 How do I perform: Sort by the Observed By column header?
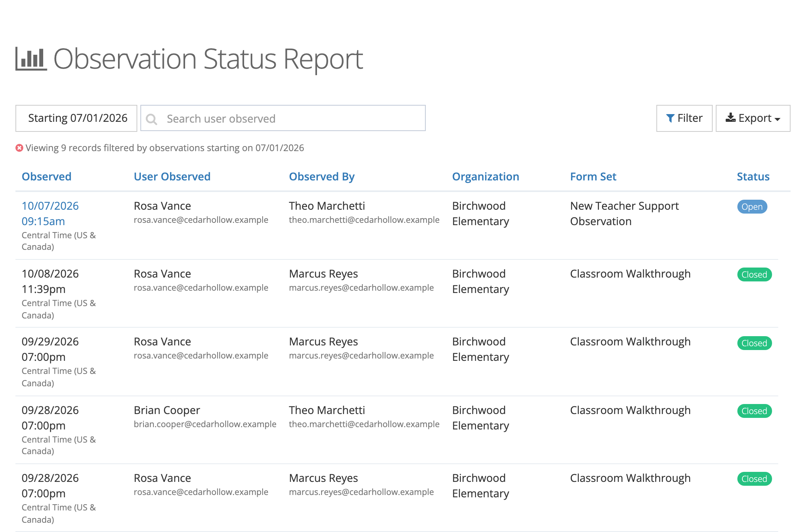click(322, 177)
